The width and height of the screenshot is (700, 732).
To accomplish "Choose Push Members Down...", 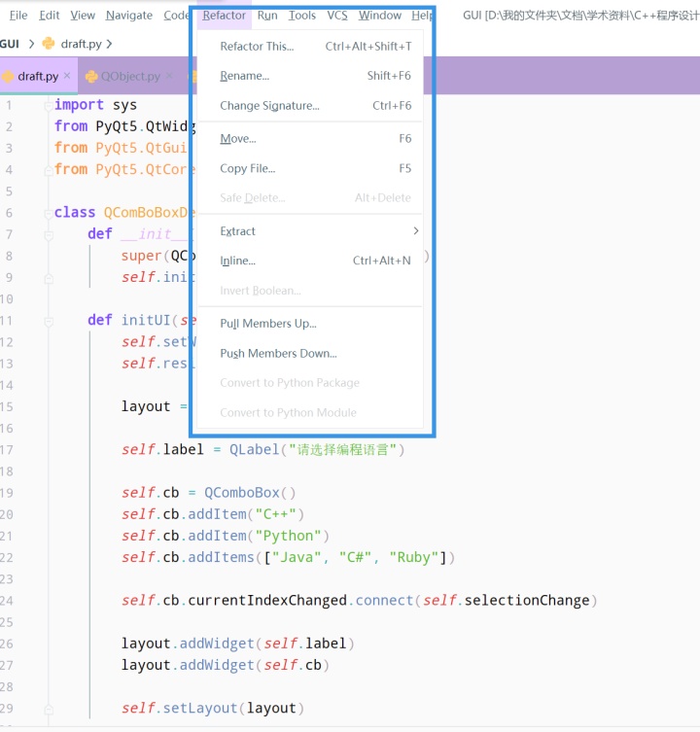I will (310, 354).
